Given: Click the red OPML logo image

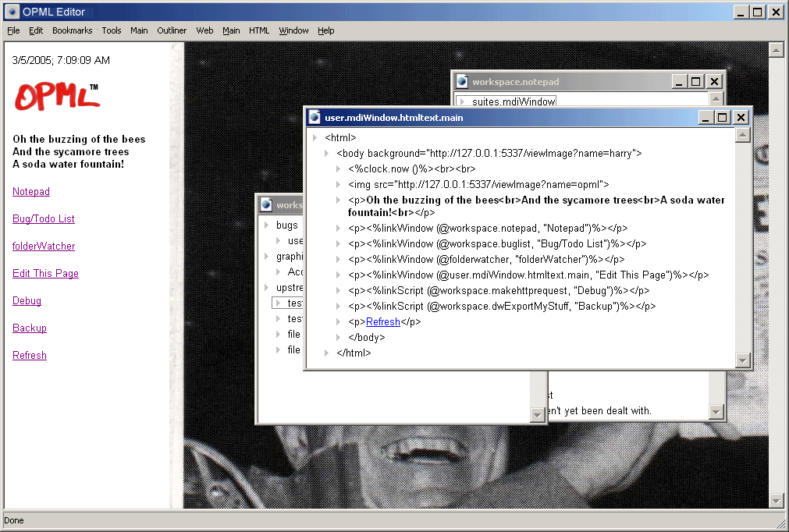Looking at the screenshot, I should click(55, 95).
